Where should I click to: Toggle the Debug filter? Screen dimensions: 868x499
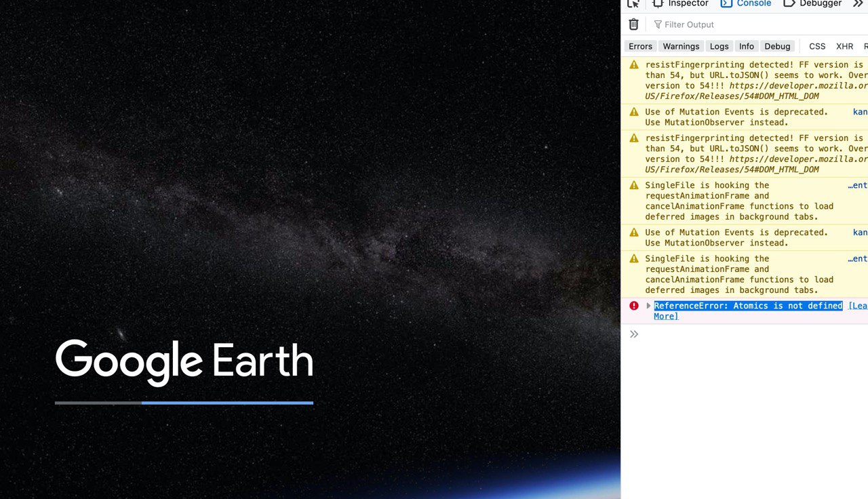[x=777, y=46]
